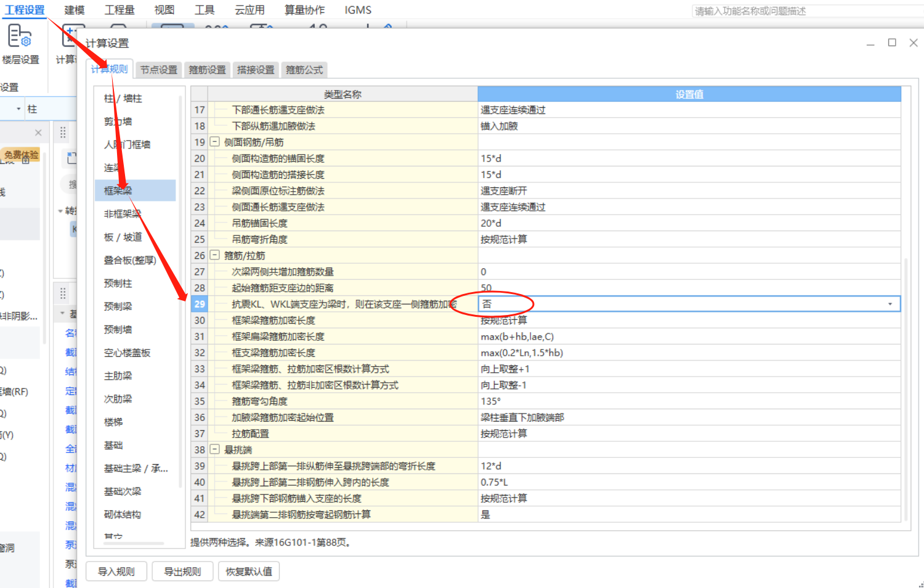Select 板 / 坡道 in the category list
Screen dimensions: 924x588
pyautogui.click(x=123, y=237)
